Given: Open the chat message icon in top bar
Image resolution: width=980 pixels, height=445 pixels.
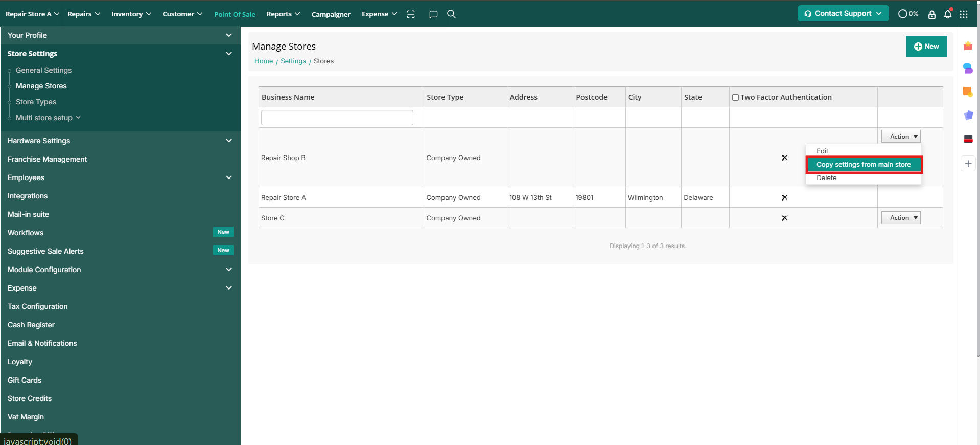Looking at the screenshot, I should 433,14.
